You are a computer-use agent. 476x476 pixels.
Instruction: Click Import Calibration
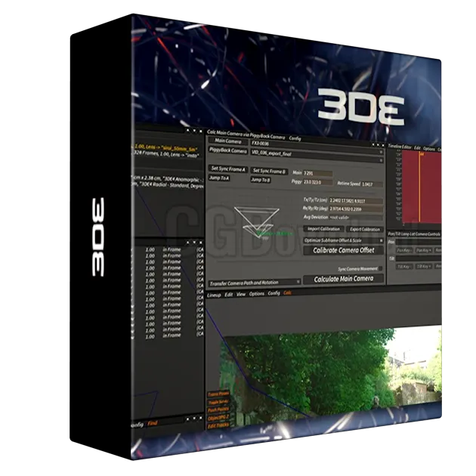(323, 229)
